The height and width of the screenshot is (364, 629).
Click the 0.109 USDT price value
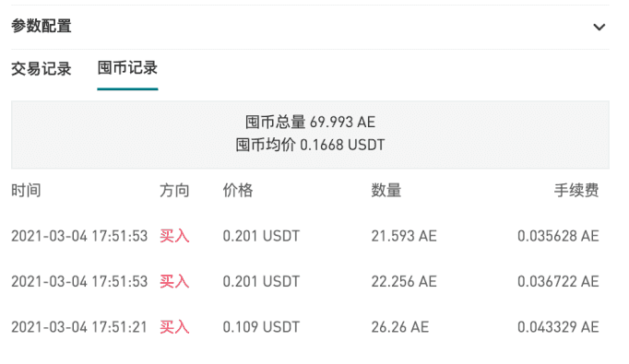tap(261, 327)
